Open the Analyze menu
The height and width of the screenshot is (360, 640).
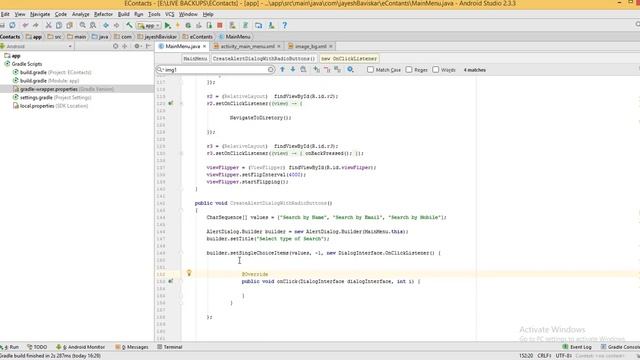(80, 14)
